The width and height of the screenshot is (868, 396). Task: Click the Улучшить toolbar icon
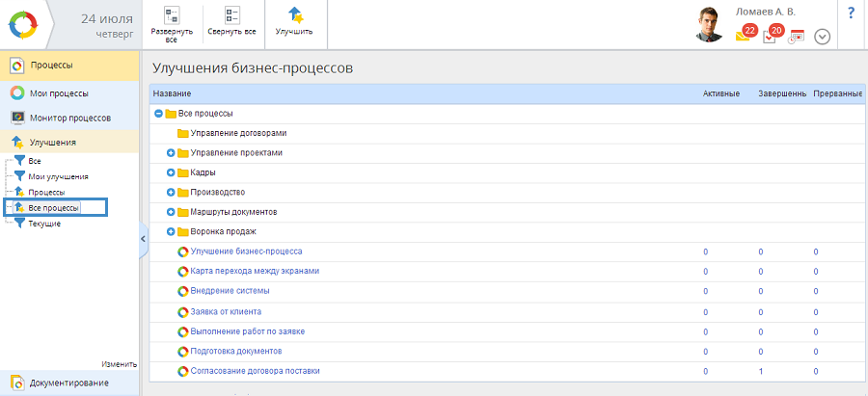click(293, 16)
